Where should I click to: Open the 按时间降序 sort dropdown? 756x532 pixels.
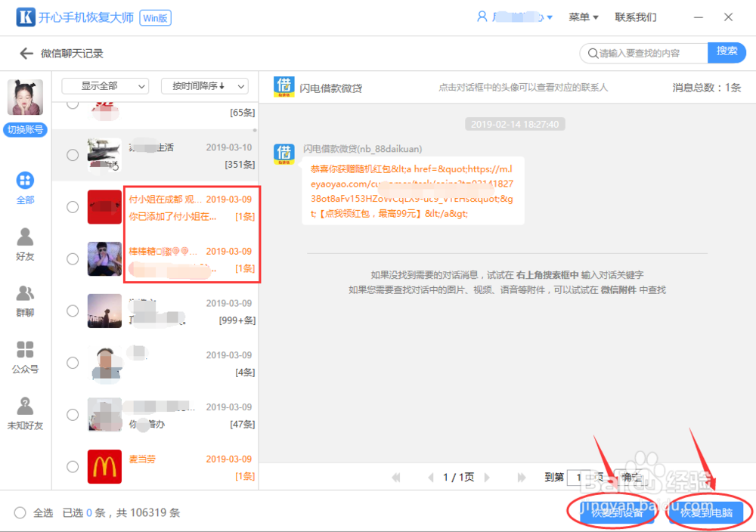203,86
